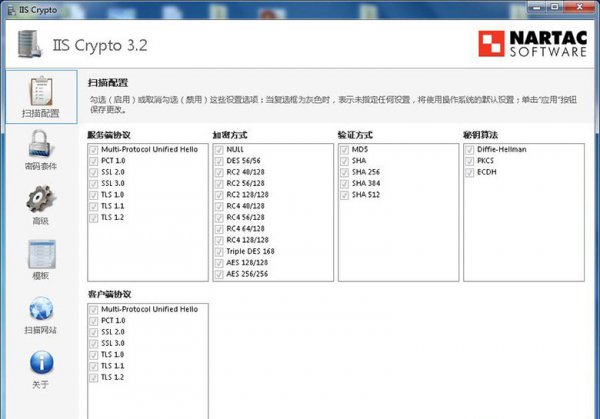Toggle the RC2 56/128 cipher checkbox
Image resolution: width=600 pixels, height=419 pixels.
tap(219, 184)
